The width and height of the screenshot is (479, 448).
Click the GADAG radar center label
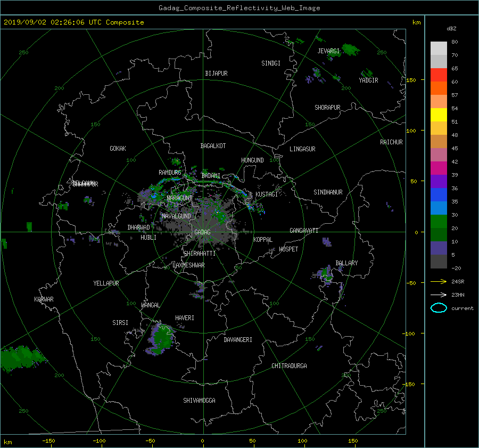203,232
